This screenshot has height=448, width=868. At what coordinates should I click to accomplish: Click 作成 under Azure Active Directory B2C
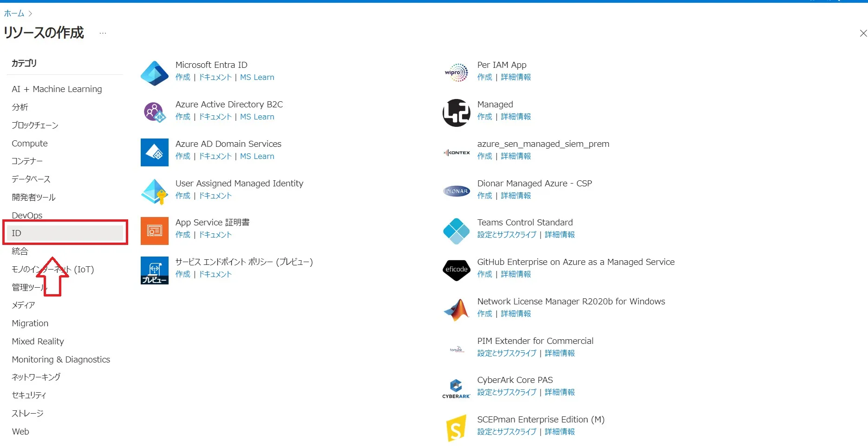183,117
